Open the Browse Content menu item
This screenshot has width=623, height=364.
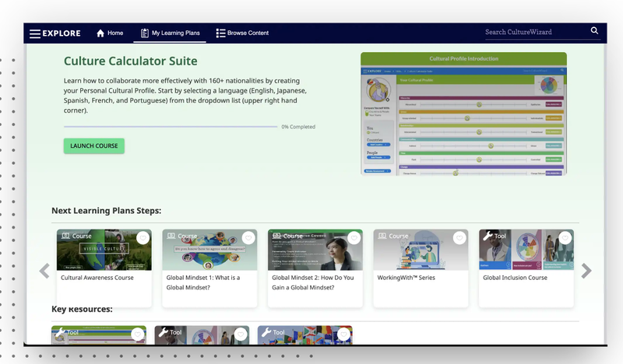[x=248, y=33]
